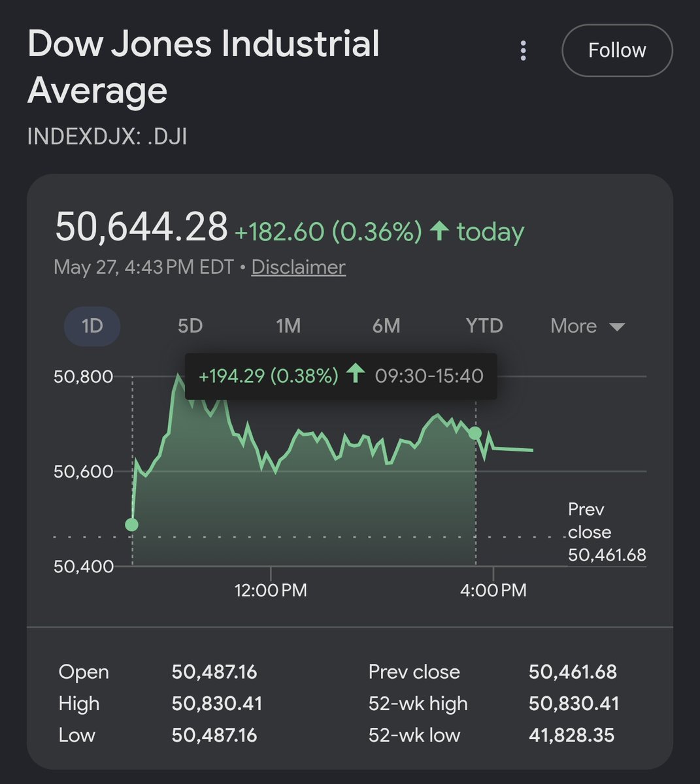The height and width of the screenshot is (784, 700).
Task: Select the 52-wk high value
Action: (x=574, y=704)
